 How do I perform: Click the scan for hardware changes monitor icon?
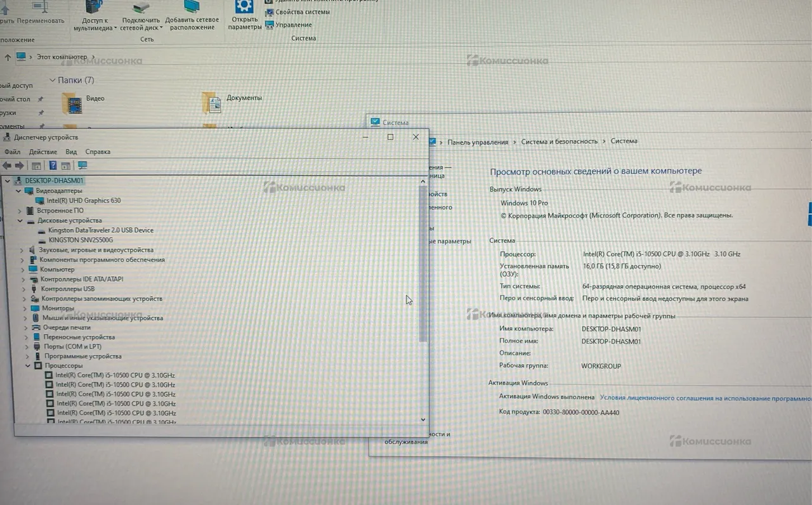pos(82,166)
